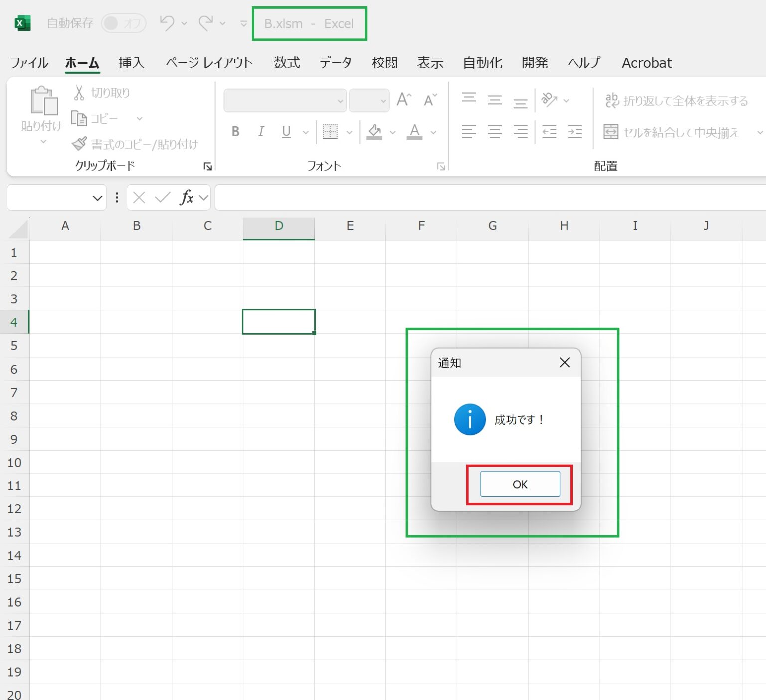766x700 pixels.
Task: Click the increase indent icon
Action: (x=574, y=131)
